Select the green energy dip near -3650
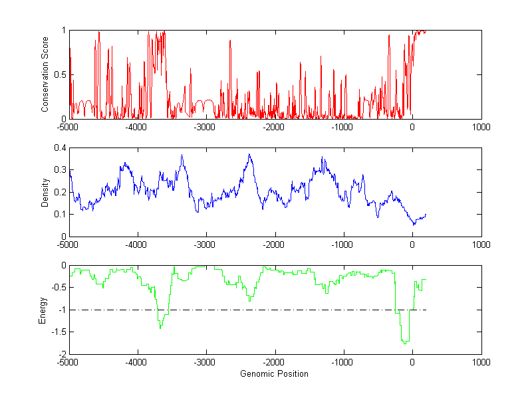532x398 pixels. coord(160,326)
